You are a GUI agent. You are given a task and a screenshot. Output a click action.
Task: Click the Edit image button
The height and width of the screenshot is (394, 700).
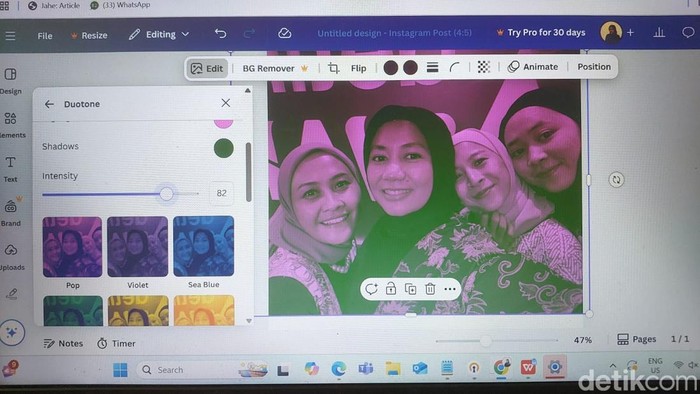[x=207, y=68]
